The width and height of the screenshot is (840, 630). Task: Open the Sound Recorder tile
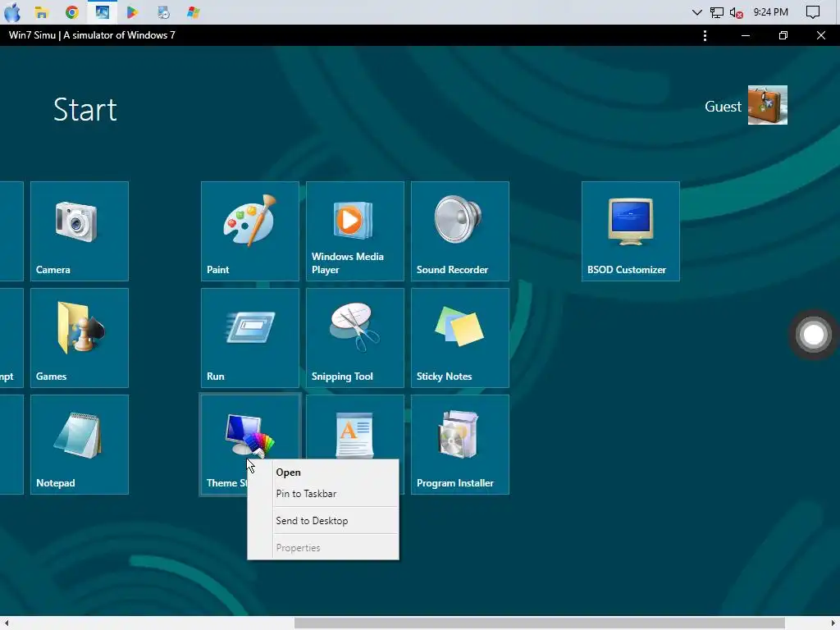[459, 231]
